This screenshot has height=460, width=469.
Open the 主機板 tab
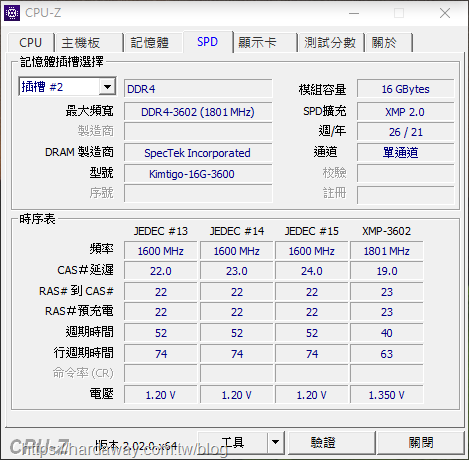pos(89,43)
